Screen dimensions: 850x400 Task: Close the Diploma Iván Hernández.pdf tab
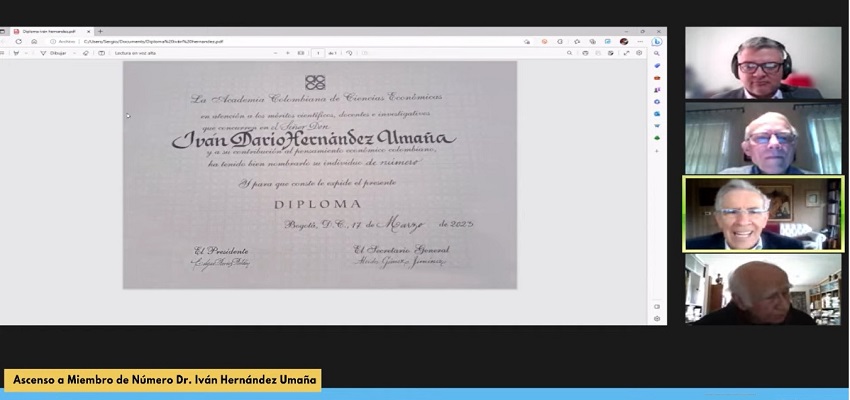89,31
